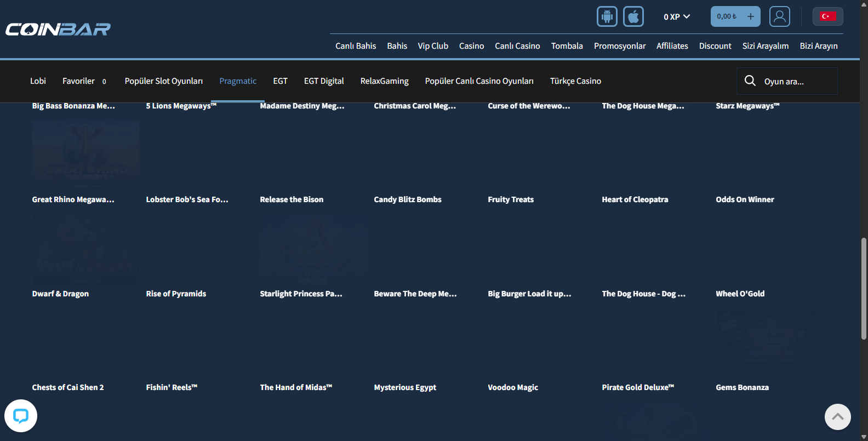The image size is (868, 441).
Task: Select Popüler Slot Oyunları tab
Action: tap(164, 81)
